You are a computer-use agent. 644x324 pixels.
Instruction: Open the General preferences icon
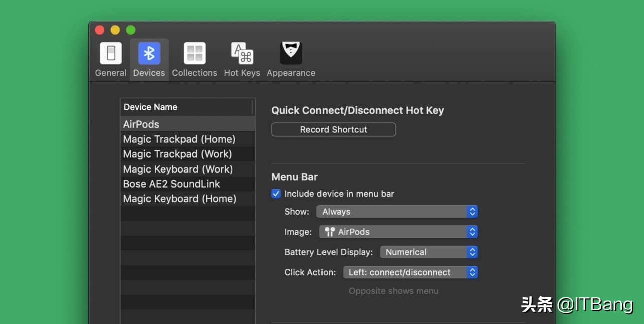click(111, 54)
